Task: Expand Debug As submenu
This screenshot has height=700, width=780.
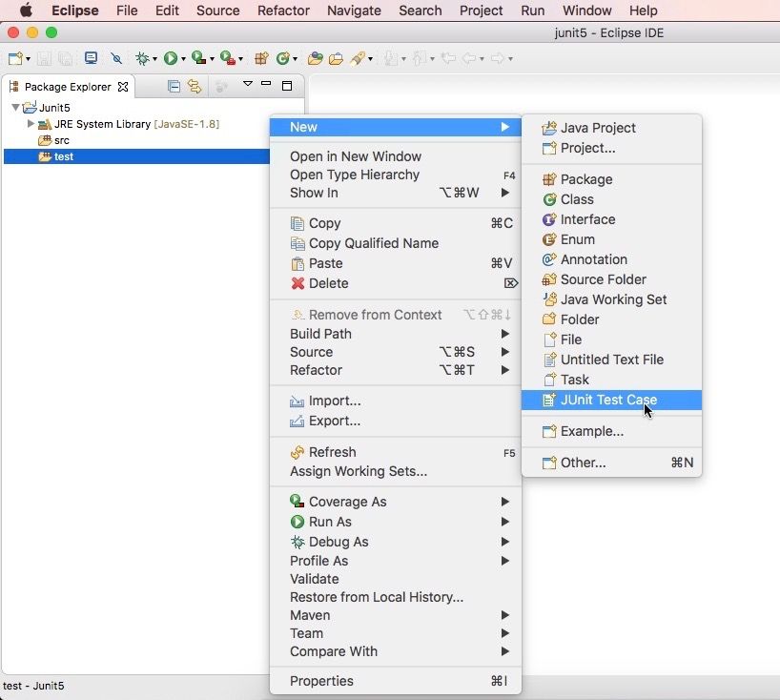Action: point(396,542)
